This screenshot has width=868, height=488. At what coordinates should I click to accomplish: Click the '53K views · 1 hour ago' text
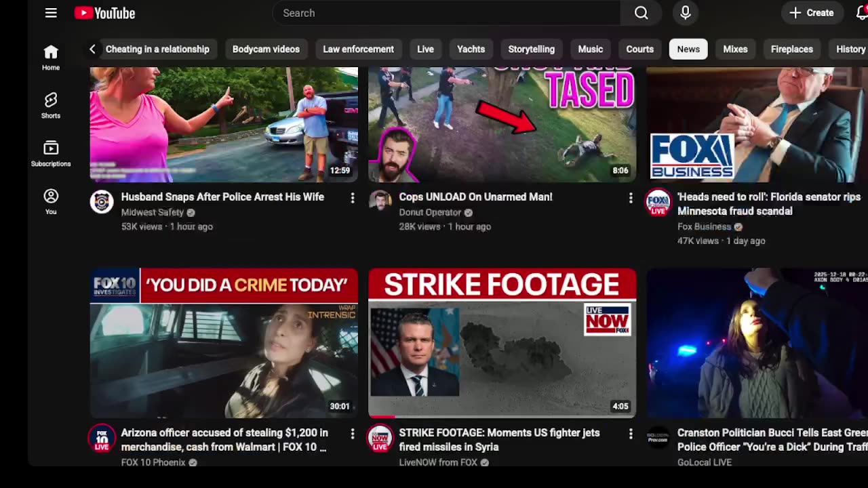167,226
